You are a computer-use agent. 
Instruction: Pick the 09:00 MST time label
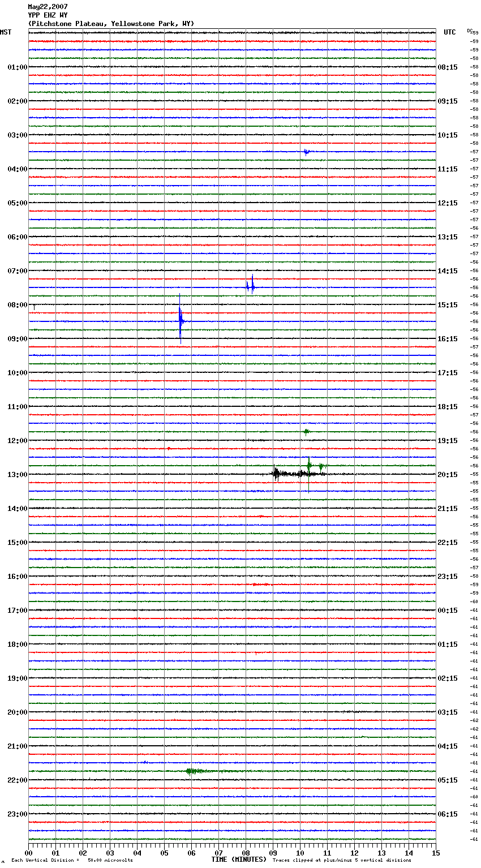pos(17,339)
